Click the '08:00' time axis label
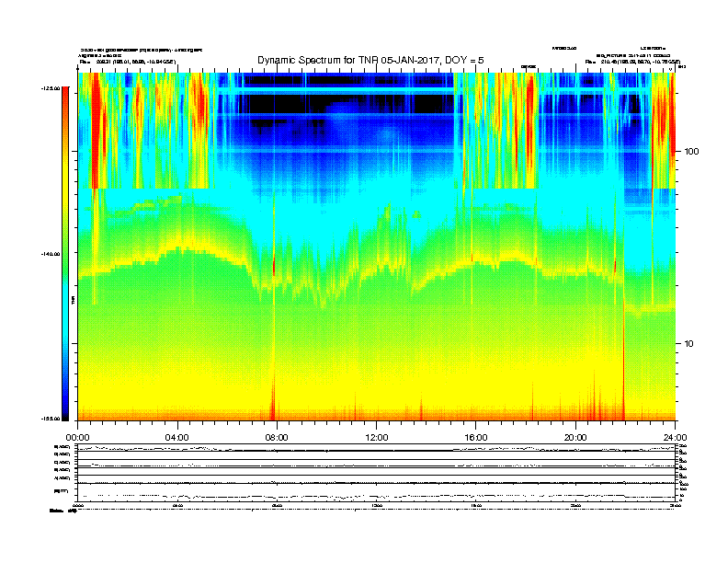728x563 pixels. coord(277,438)
